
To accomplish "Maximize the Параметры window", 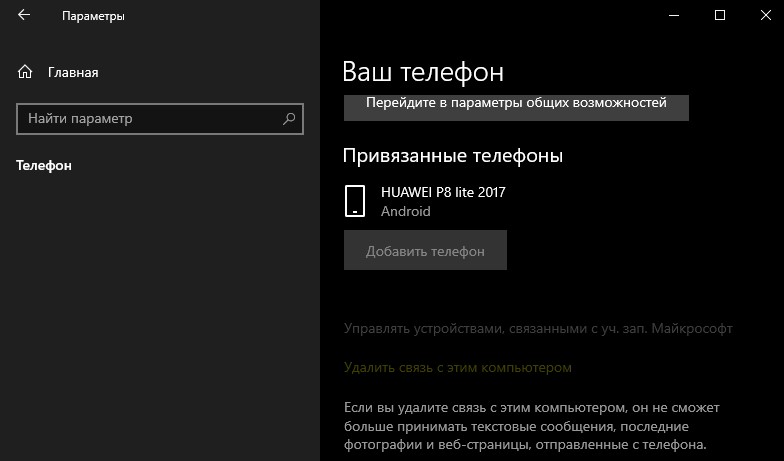I will [720, 15].
